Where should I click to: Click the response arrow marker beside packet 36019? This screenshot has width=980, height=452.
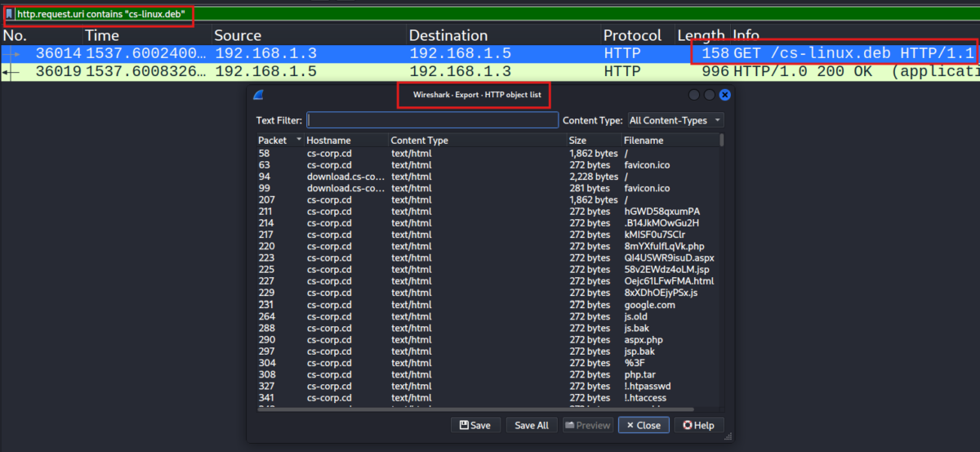coord(9,72)
